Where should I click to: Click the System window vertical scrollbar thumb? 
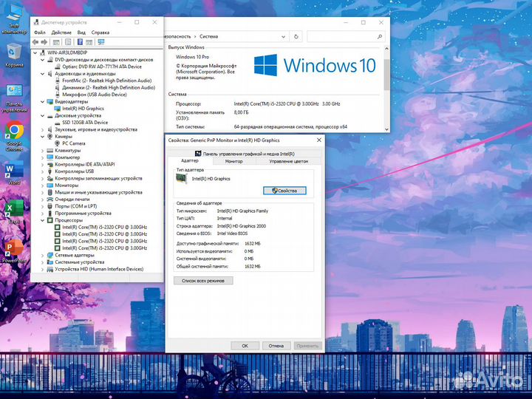click(386, 74)
